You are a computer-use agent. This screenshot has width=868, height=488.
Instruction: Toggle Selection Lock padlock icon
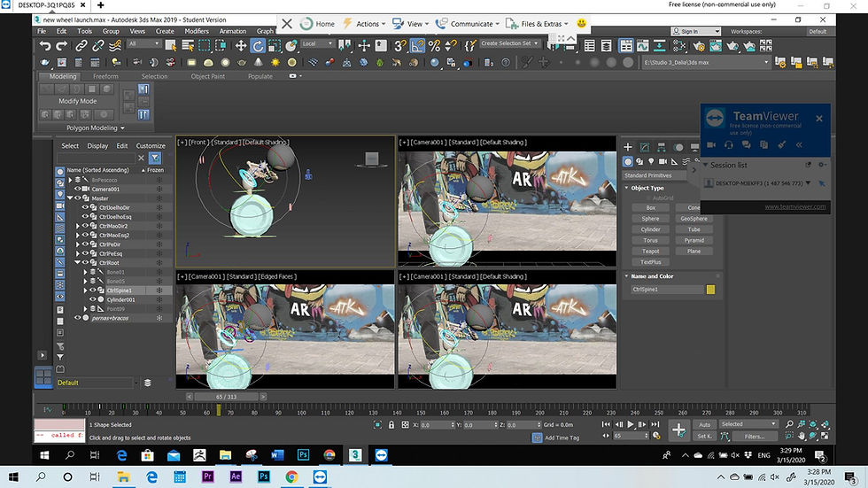[391, 425]
